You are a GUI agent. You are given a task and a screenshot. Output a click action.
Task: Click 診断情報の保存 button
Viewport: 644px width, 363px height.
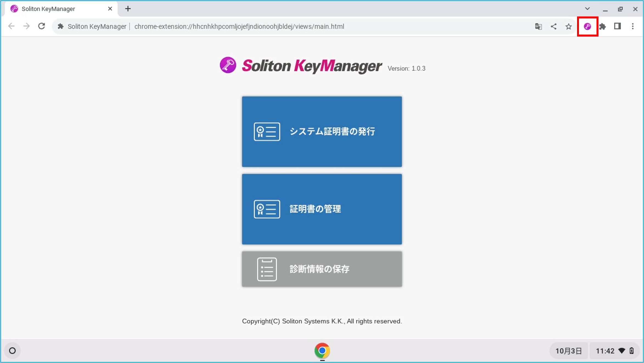click(322, 269)
